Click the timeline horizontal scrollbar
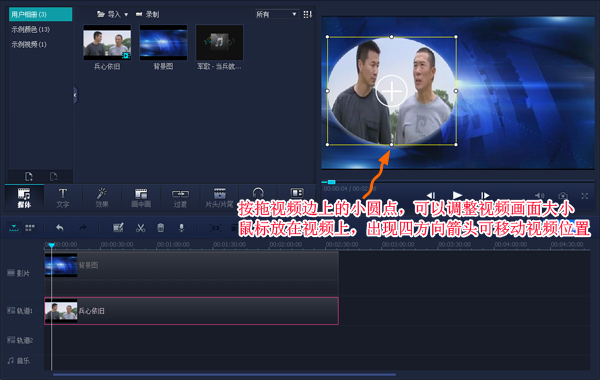This screenshot has height=380, width=600. point(224,375)
